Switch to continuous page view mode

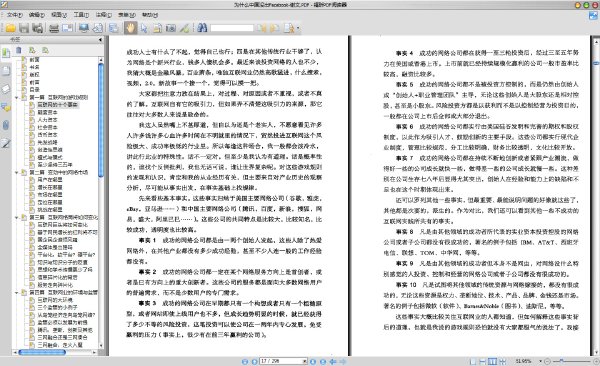click(483, 361)
